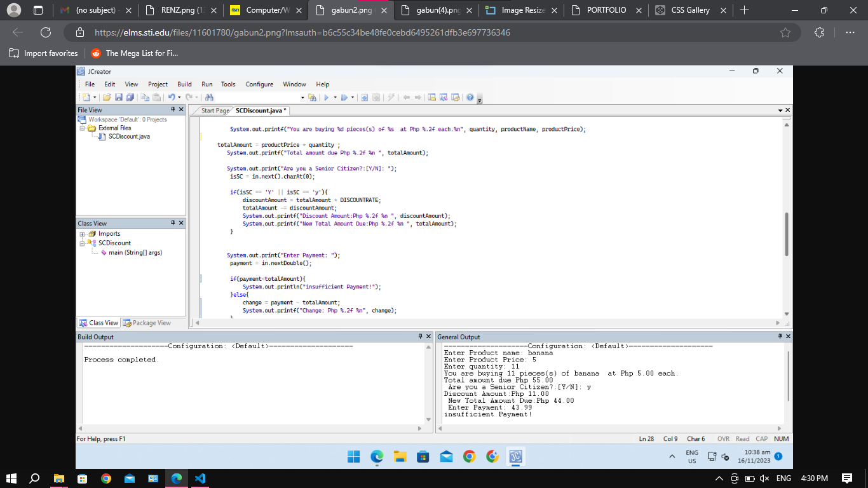This screenshot has width=868, height=488.
Task: Pin the File View panel
Action: 173,110
